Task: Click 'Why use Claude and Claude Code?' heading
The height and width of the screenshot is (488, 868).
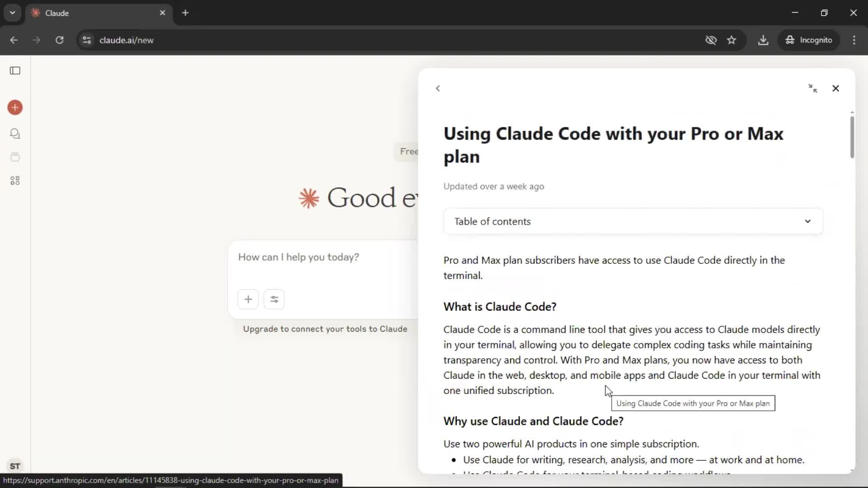Action: (x=533, y=421)
